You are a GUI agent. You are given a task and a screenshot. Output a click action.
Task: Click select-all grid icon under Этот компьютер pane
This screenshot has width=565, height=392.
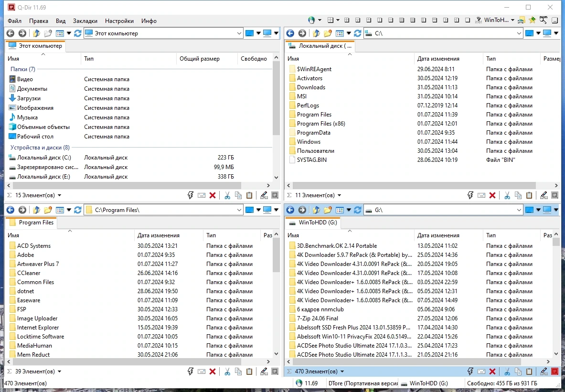coord(275,195)
